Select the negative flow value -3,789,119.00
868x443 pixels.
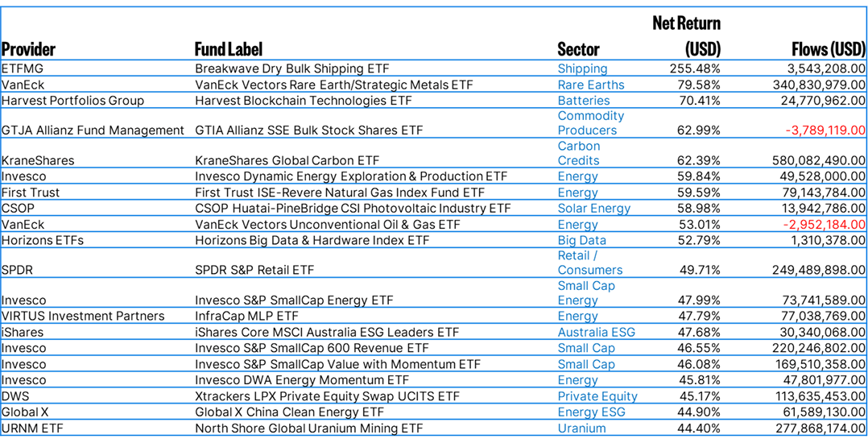point(815,130)
